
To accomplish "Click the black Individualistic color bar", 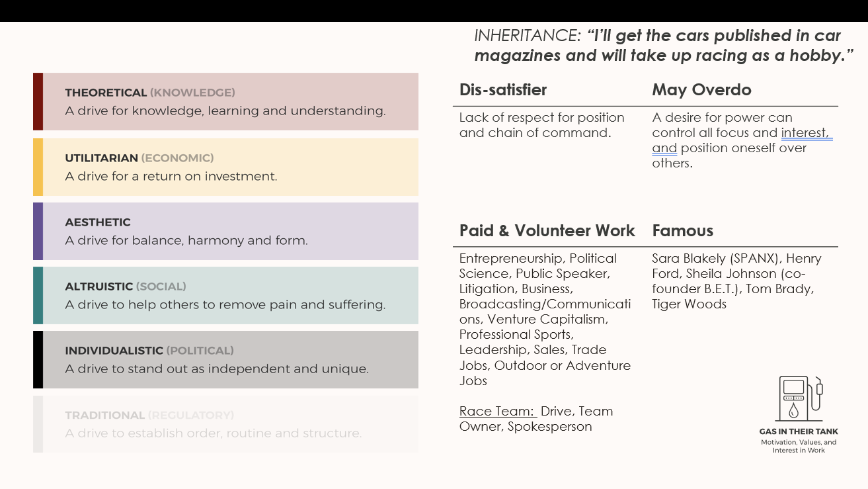I will (38, 359).
